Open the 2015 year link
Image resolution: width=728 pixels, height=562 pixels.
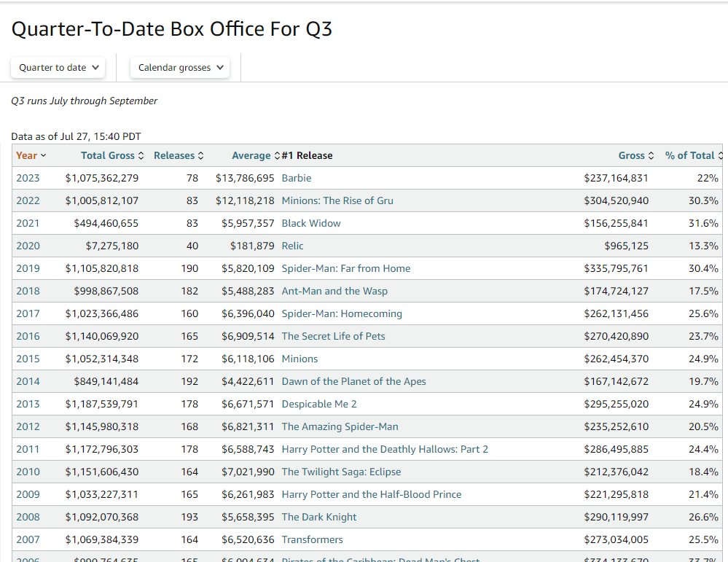coord(28,359)
